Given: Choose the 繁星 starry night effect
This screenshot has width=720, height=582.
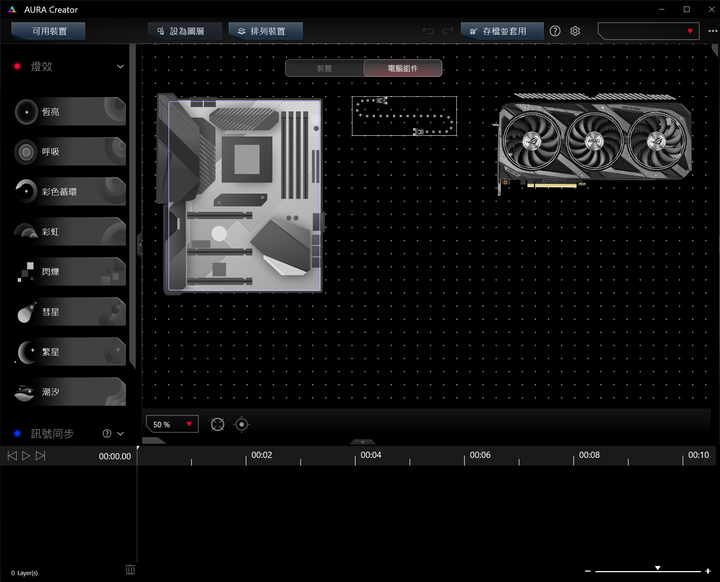Looking at the screenshot, I should click(x=70, y=352).
